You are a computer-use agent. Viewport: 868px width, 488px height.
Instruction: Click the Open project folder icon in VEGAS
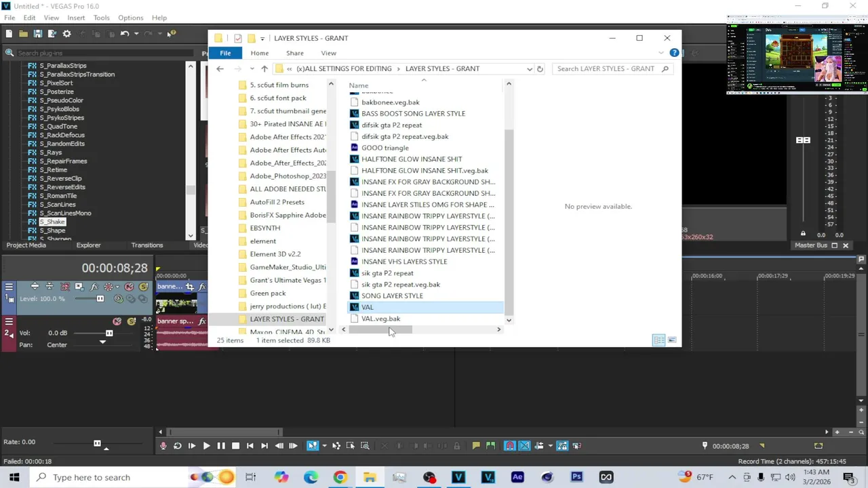pos(23,34)
